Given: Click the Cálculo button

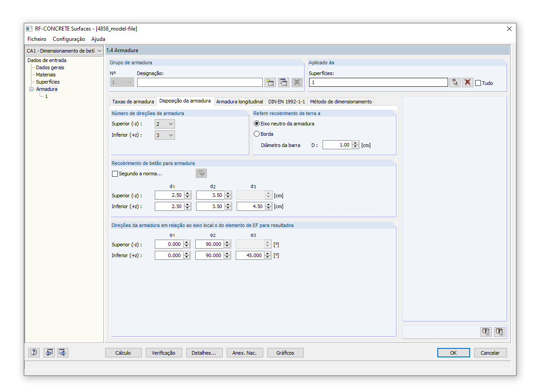Looking at the screenshot, I should point(123,353).
